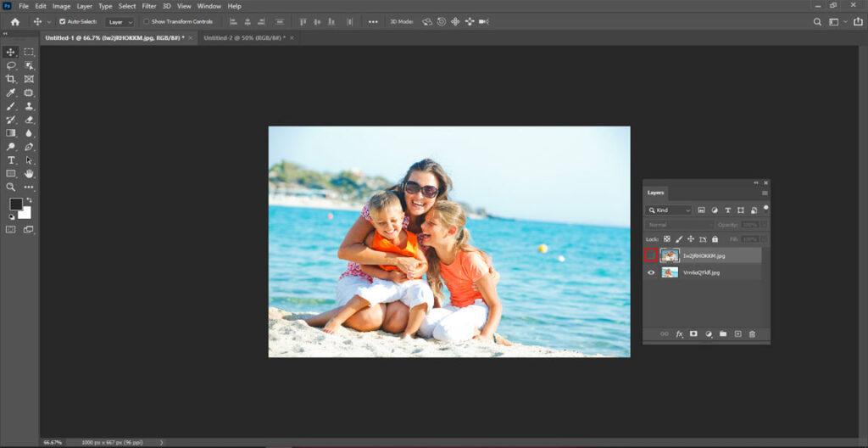The height and width of the screenshot is (448, 868).
Task: Toggle lock all padlock icon
Action: tap(715, 239)
